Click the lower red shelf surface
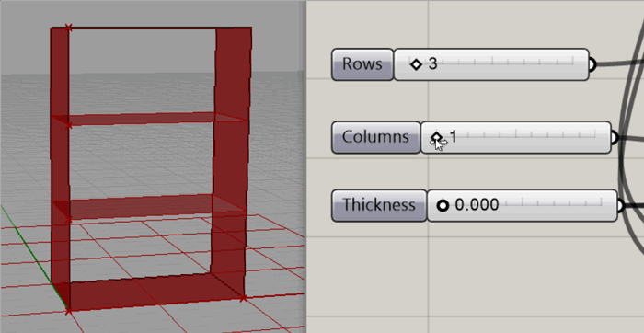 (x=148, y=207)
